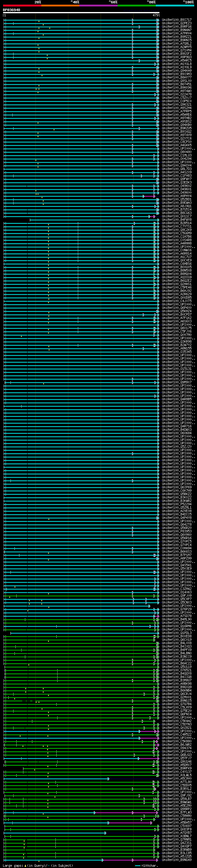This screenshot has width=197, height=868.
Task: Open hit UniRef100_B9MZZ1
Action: click(x=177, y=37)
